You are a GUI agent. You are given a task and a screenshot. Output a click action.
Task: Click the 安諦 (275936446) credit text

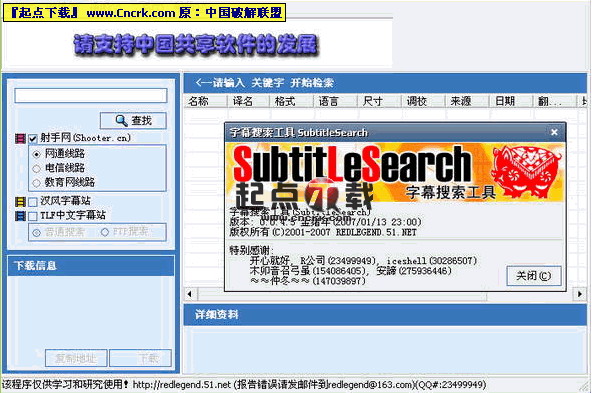414,271
